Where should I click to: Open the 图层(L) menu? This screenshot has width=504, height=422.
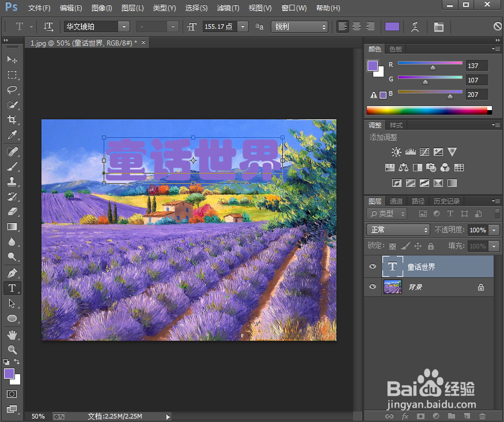click(x=132, y=8)
